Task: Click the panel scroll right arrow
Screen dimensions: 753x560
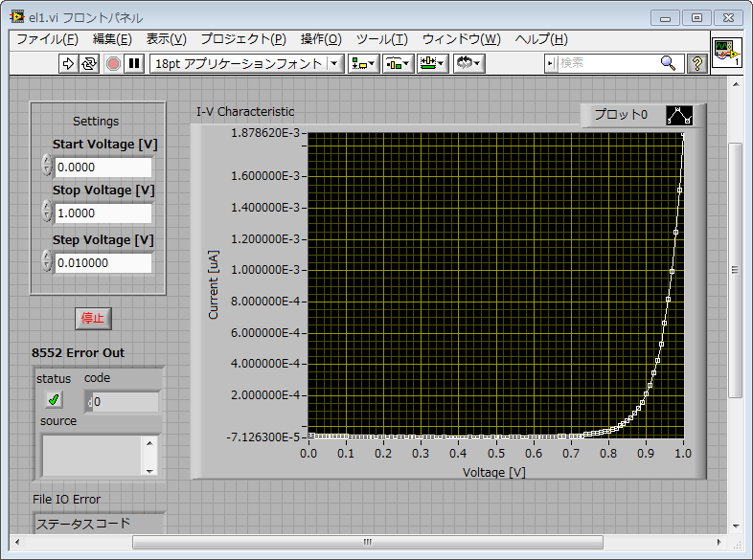Action: pos(719,542)
